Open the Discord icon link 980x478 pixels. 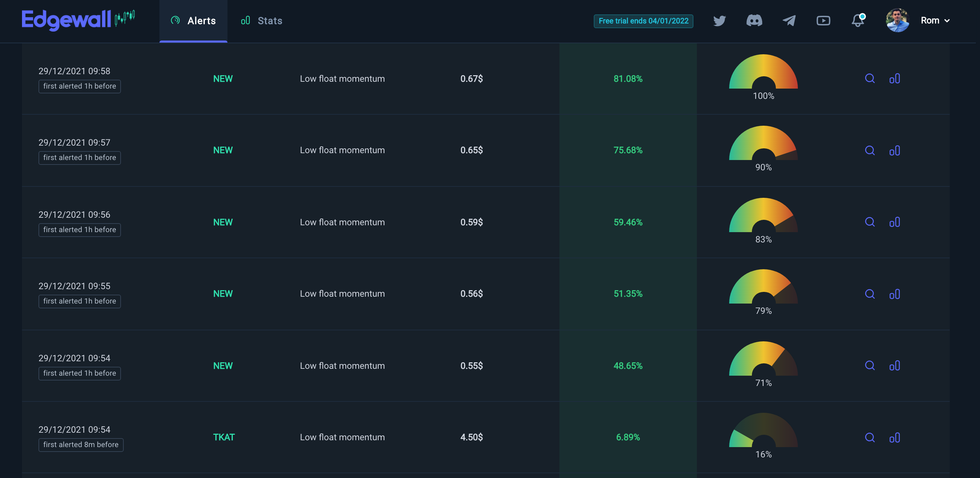pyautogui.click(x=754, y=21)
